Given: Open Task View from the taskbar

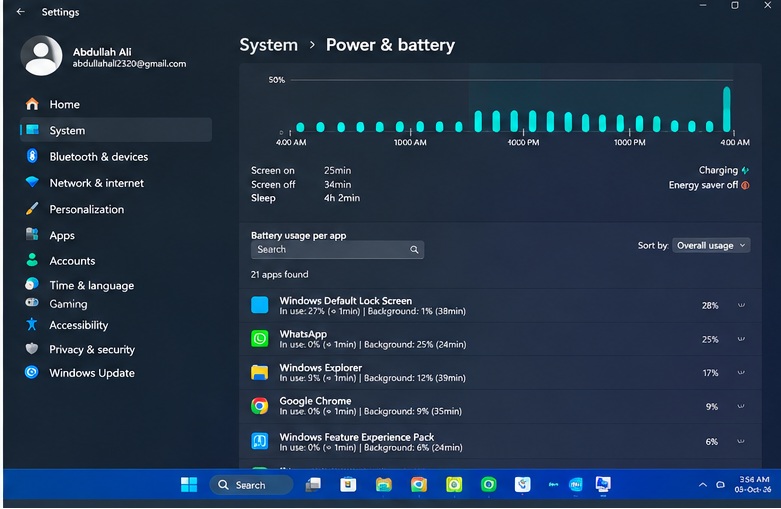Looking at the screenshot, I should (313, 484).
